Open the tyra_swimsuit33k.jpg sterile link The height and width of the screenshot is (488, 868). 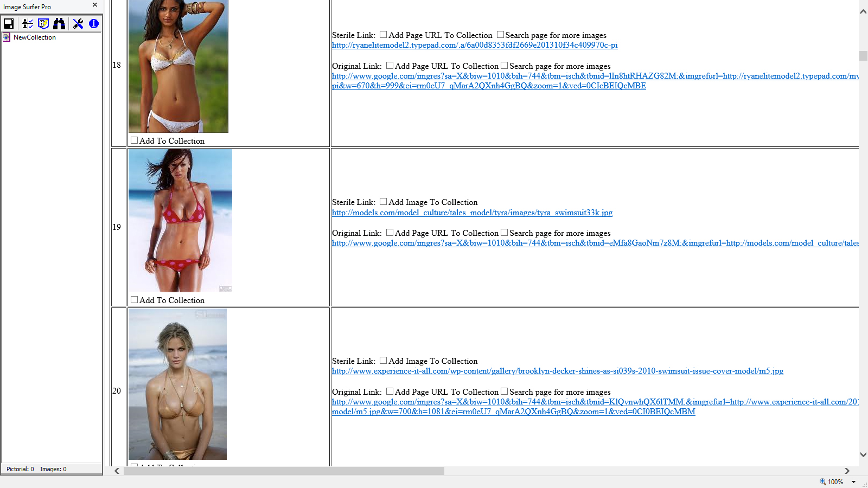[472, 213]
